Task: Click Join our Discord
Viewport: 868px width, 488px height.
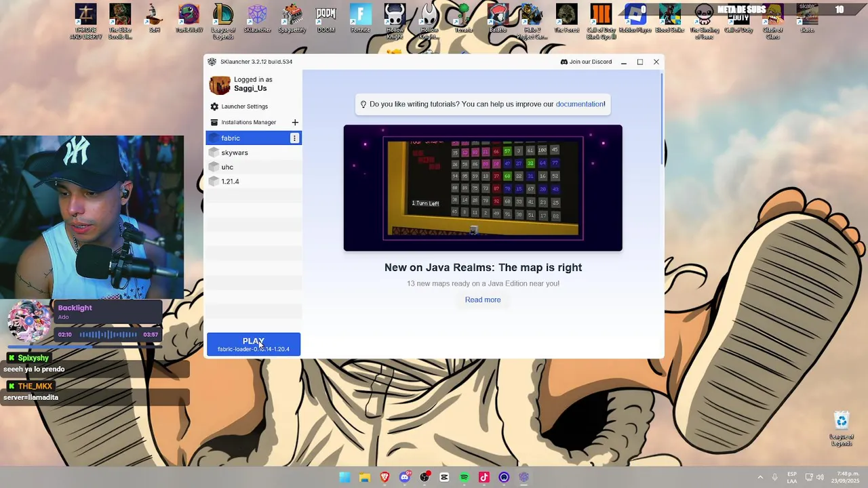Action: (586, 62)
